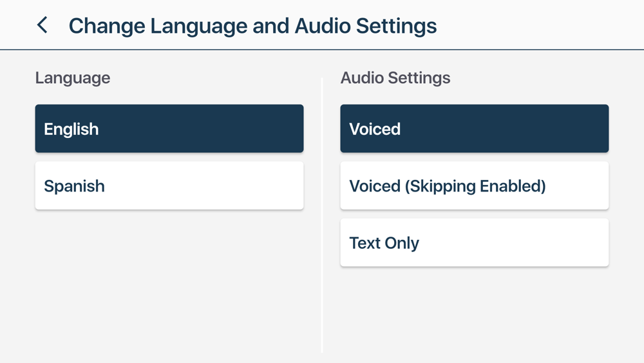Enable Voiced (Skipping Enabled) audio option

[474, 186]
